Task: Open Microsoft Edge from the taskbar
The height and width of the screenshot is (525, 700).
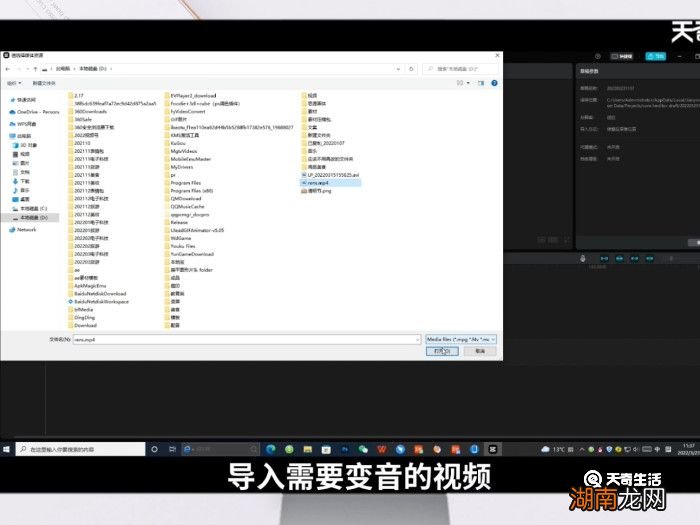Action: tap(271, 449)
